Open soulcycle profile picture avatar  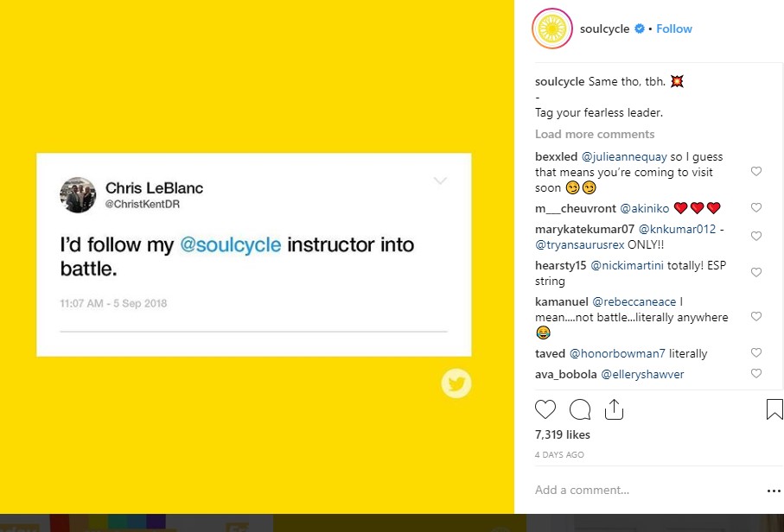pos(551,29)
